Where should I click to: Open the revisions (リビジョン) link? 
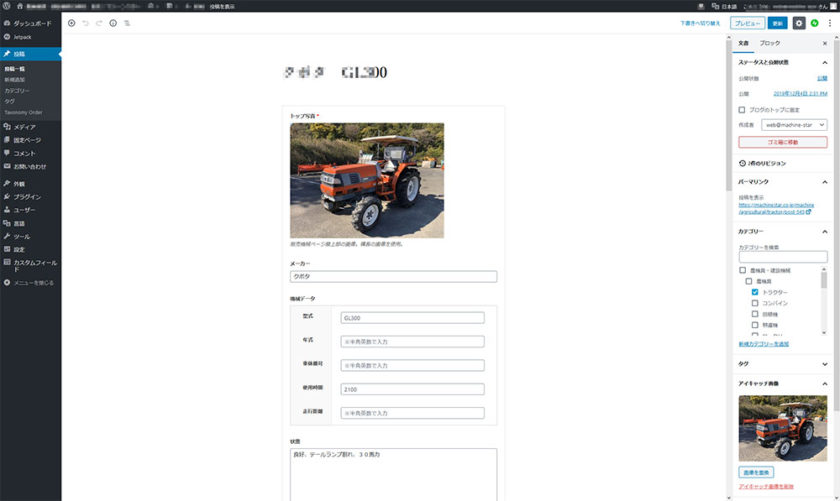click(x=762, y=163)
